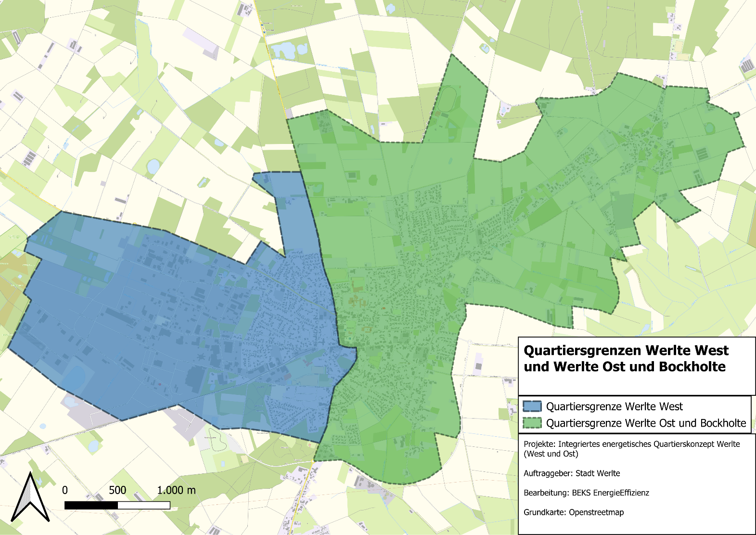Viewport: 756px width, 535px height.
Task: Click the oval sports track in the green area
Action: coord(448,99)
